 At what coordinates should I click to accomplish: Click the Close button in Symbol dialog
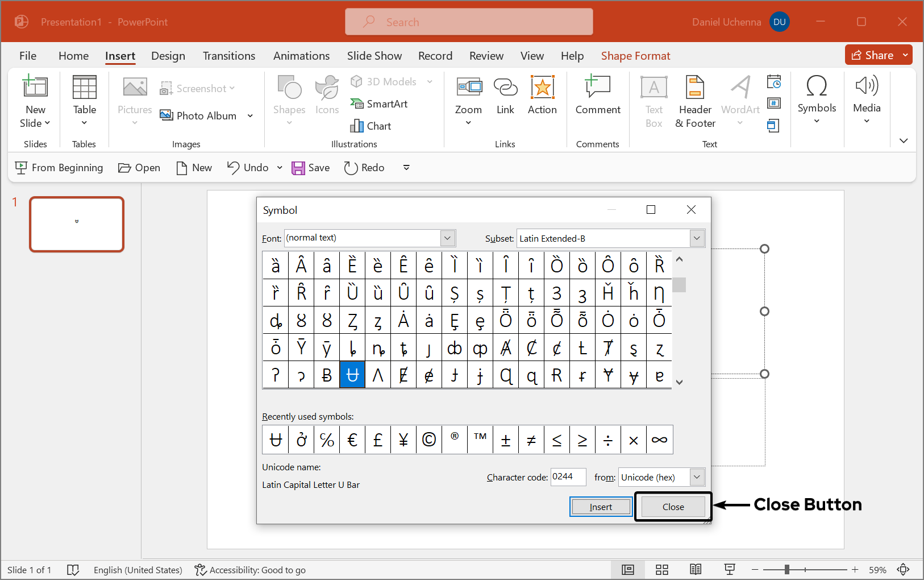pos(673,507)
